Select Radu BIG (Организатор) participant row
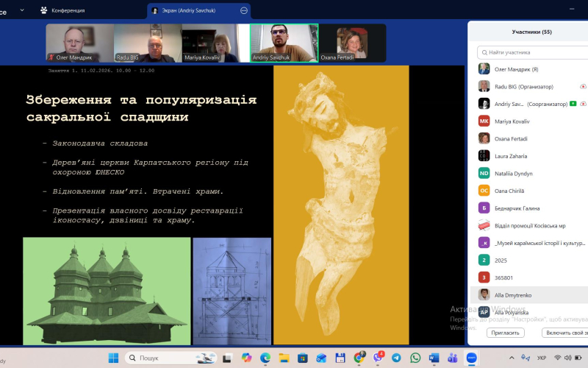The width and height of the screenshot is (588, 368). click(529, 87)
